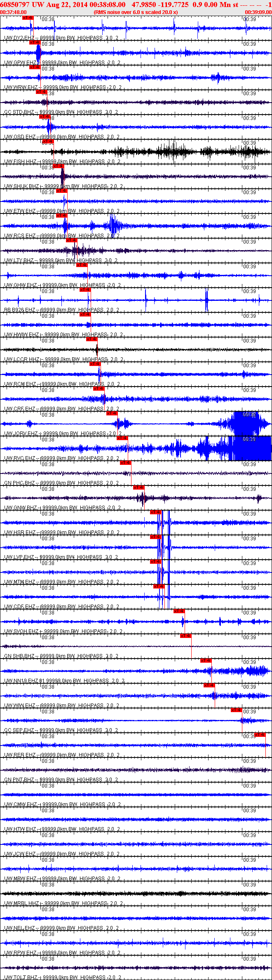The image size is (272, 980).
Task: Select the red pick flag on SHUK trace
Action: point(59,166)
